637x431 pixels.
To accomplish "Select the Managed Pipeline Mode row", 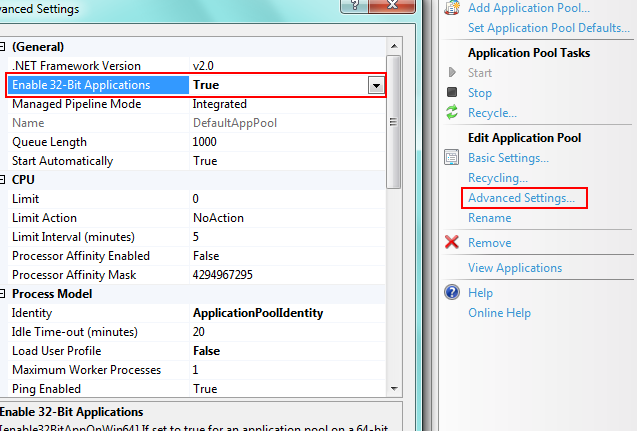I will tap(197, 104).
